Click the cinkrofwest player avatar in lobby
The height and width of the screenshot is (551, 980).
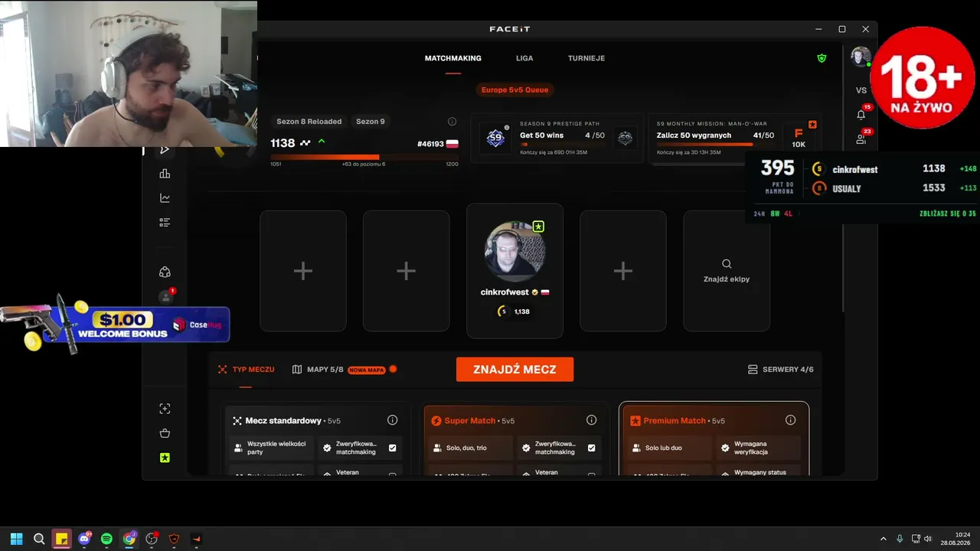(514, 253)
